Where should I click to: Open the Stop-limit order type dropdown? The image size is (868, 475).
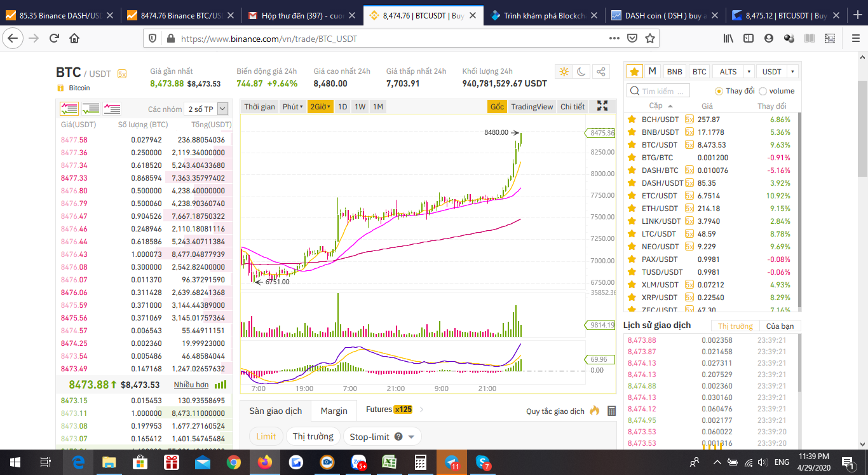coord(382,436)
